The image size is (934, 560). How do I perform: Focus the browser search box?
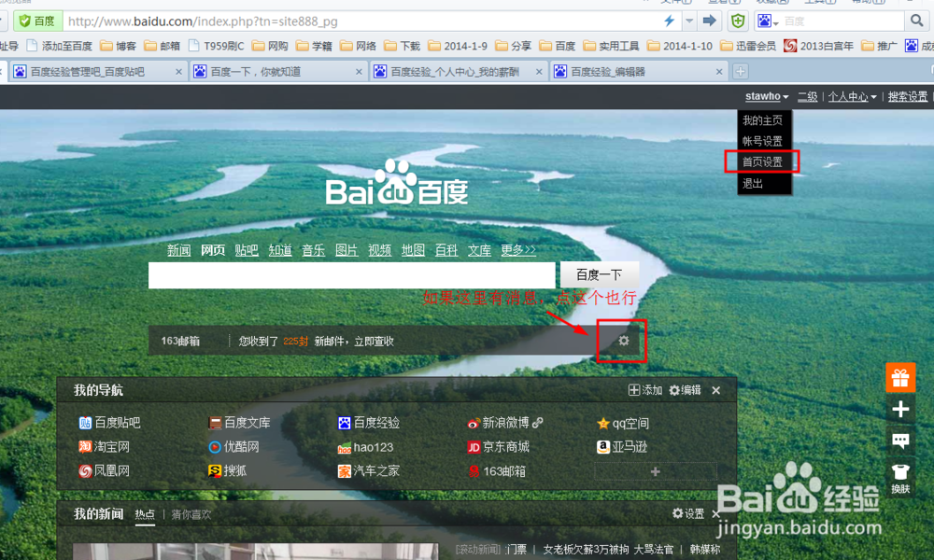coord(842,21)
